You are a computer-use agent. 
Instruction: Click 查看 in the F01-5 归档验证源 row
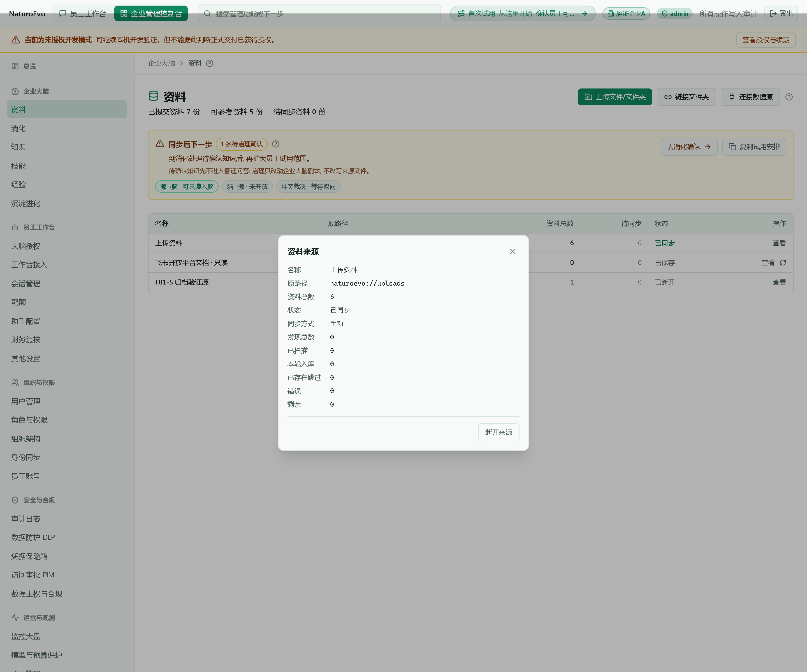point(779,282)
